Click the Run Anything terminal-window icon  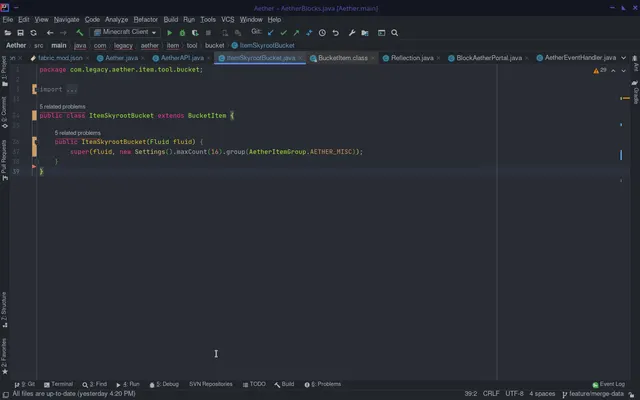click(381, 33)
